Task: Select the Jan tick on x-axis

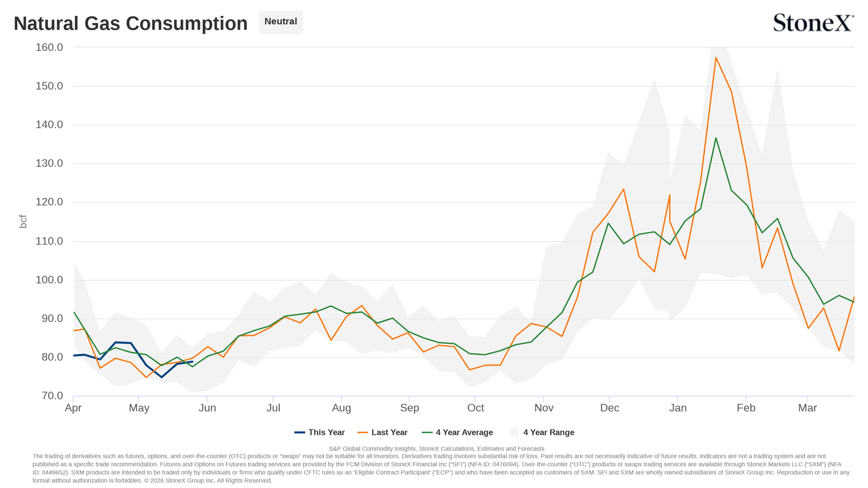Action: 677,408
